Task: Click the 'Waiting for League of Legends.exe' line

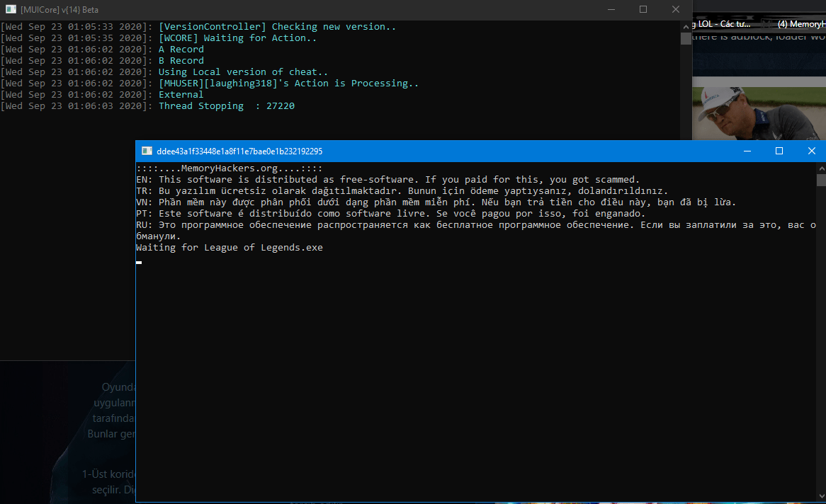Action: tap(229, 248)
